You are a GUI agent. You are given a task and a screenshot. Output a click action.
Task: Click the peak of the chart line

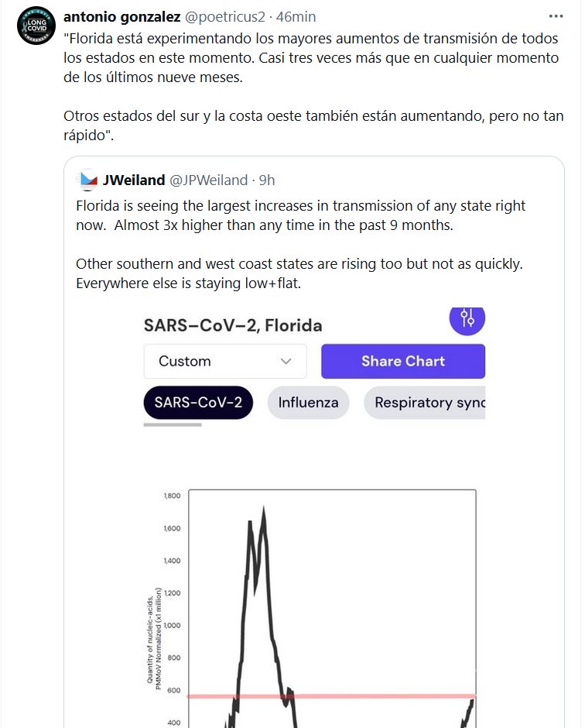pos(264,511)
